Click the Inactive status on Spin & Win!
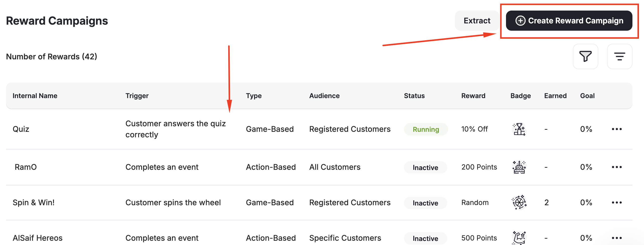This screenshot has width=644, height=245. (425, 203)
